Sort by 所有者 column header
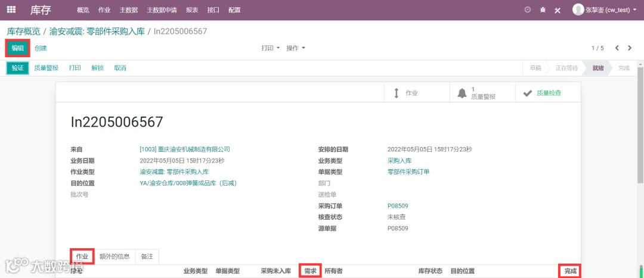The height and width of the screenshot is (278, 644). tap(334, 271)
